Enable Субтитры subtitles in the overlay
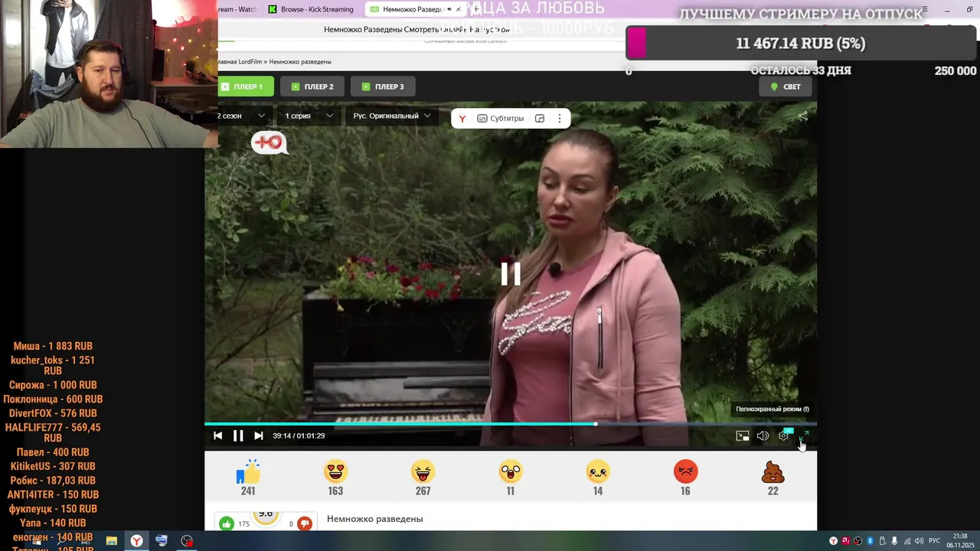980x551 pixels. click(x=501, y=119)
